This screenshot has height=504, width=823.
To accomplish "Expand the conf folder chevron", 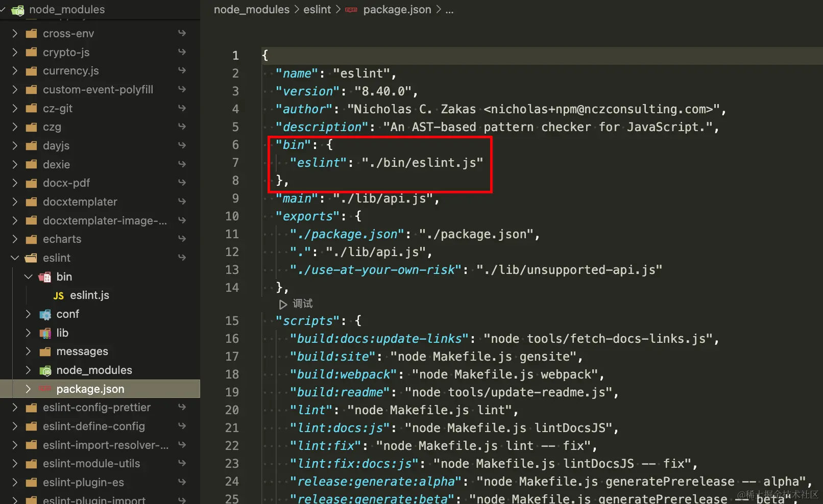I will (x=29, y=314).
